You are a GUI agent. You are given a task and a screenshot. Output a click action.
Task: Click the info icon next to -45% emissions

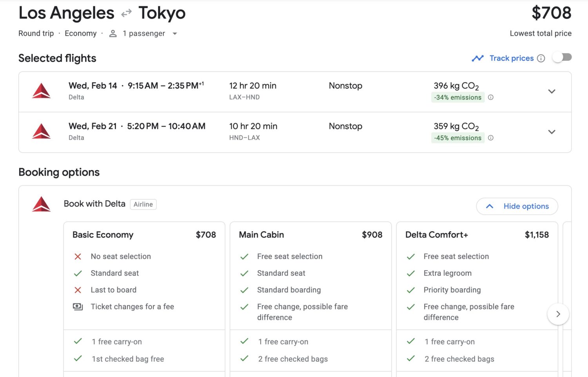(x=491, y=138)
